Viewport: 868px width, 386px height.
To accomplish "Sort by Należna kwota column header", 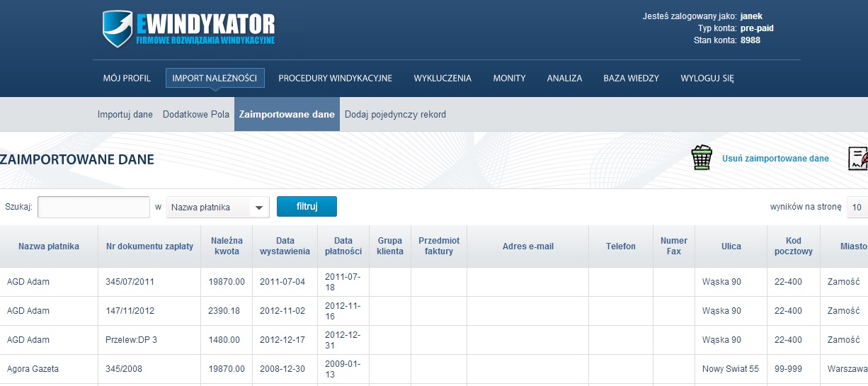I will (x=227, y=246).
